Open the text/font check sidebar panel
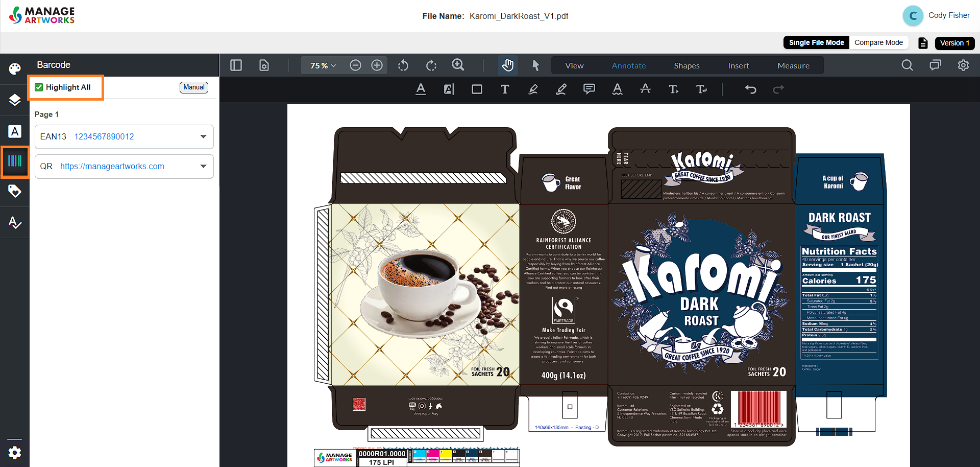Screen dimensions: 980x467 [x=15, y=131]
